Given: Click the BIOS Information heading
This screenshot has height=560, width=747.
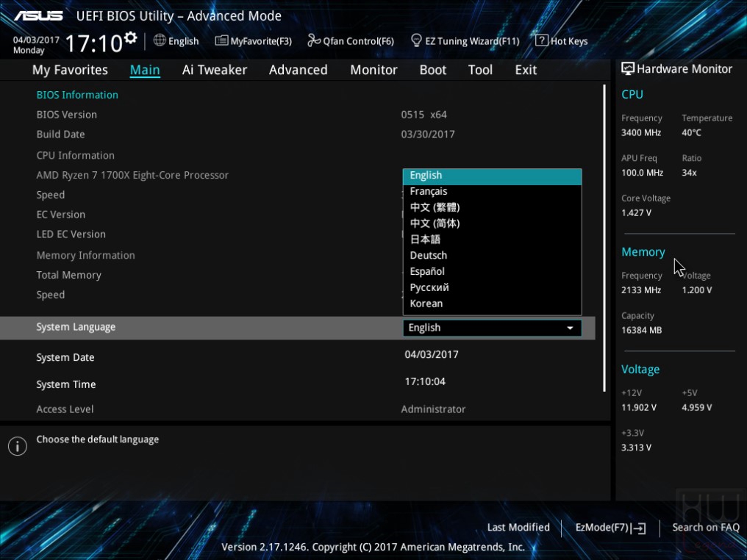Looking at the screenshot, I should point(77,96).
